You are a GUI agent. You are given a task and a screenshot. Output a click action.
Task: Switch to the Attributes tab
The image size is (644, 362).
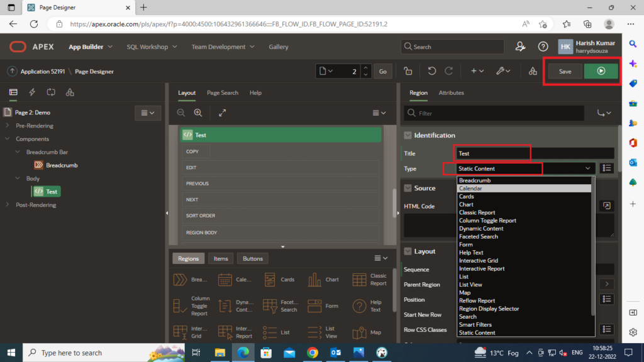coord(451,92)
